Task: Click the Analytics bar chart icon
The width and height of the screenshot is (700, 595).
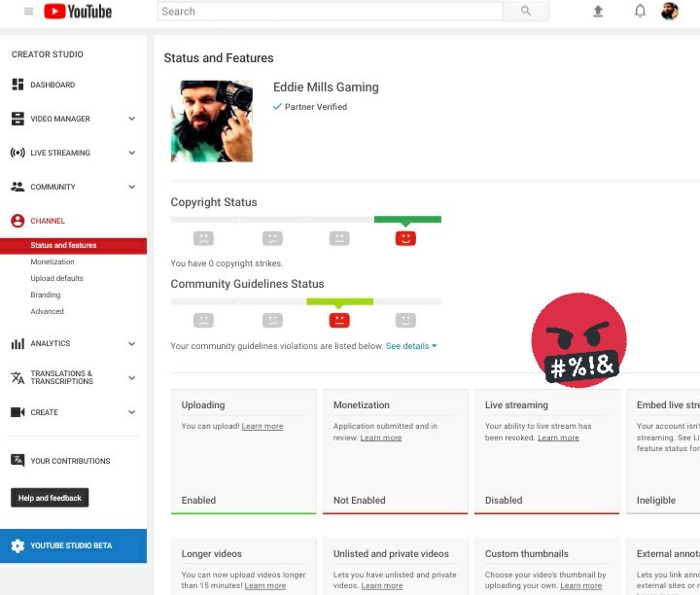Action: point(17,344)
